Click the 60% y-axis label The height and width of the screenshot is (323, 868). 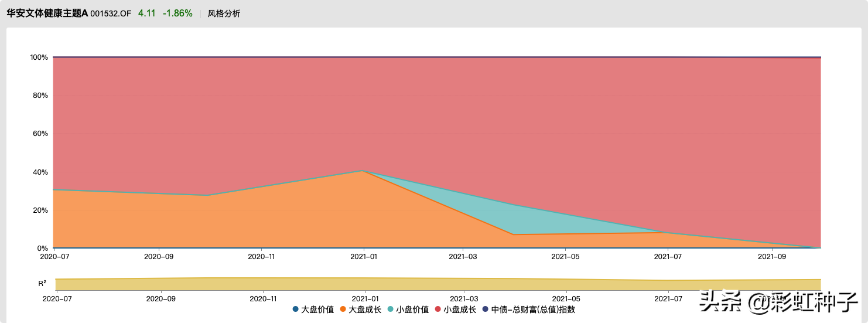coord(41,134)
